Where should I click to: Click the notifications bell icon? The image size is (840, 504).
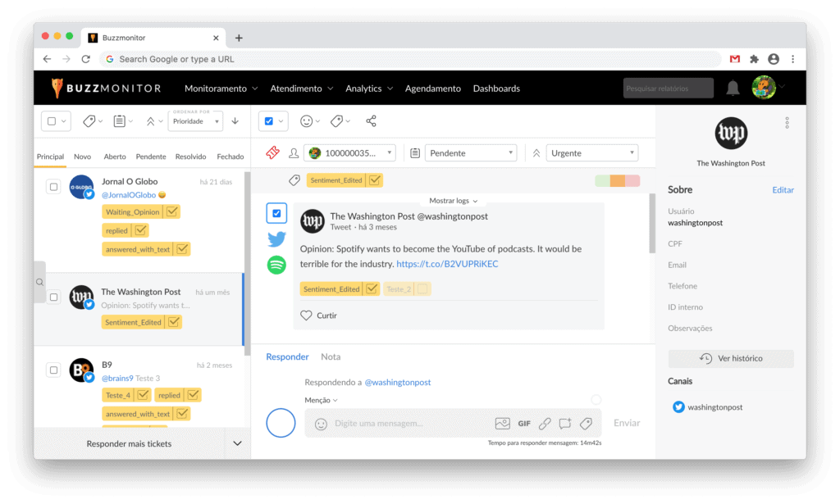(x=732, y=89)
